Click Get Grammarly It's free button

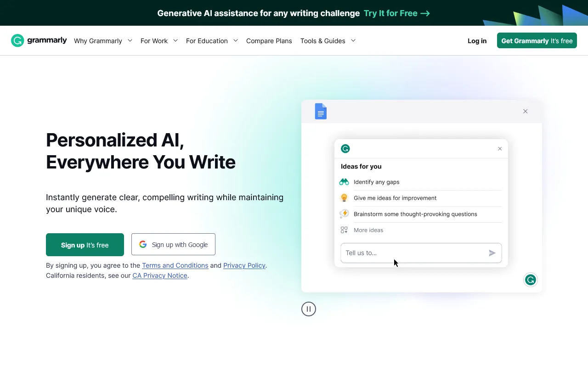[537, 40]
